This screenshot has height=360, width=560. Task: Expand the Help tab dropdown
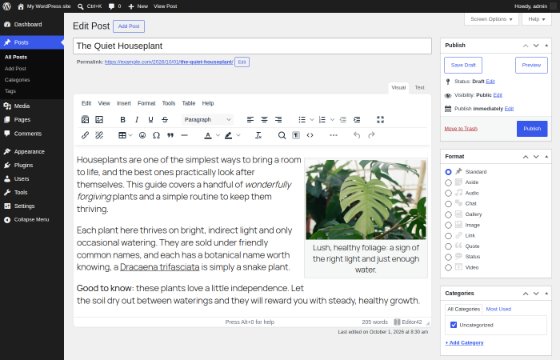pos(536,19)
